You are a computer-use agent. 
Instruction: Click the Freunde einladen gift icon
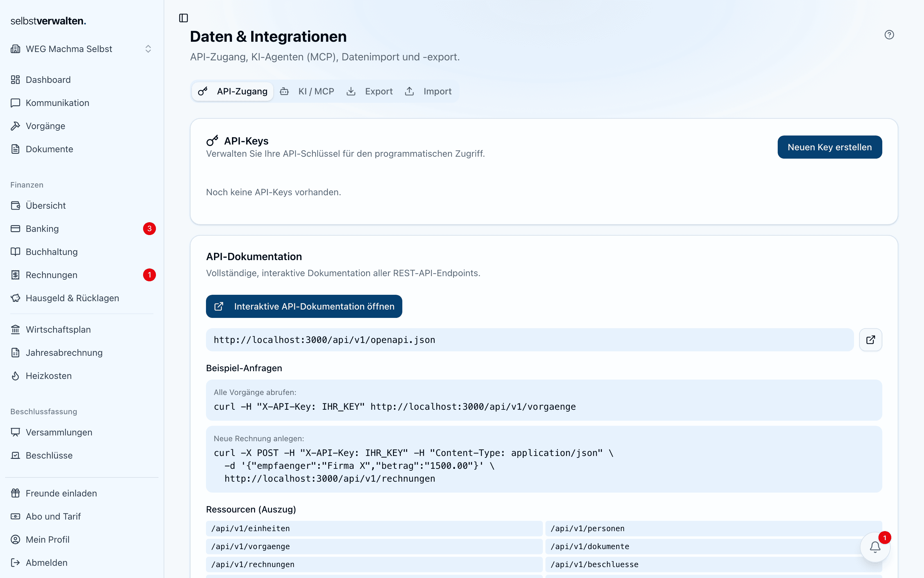coord(15,493)
